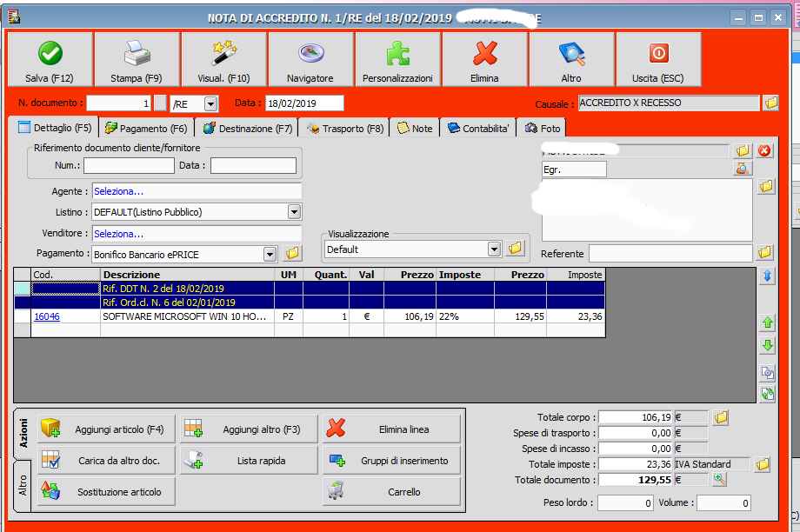Move row down with green down arrow

tap(767, 345)
